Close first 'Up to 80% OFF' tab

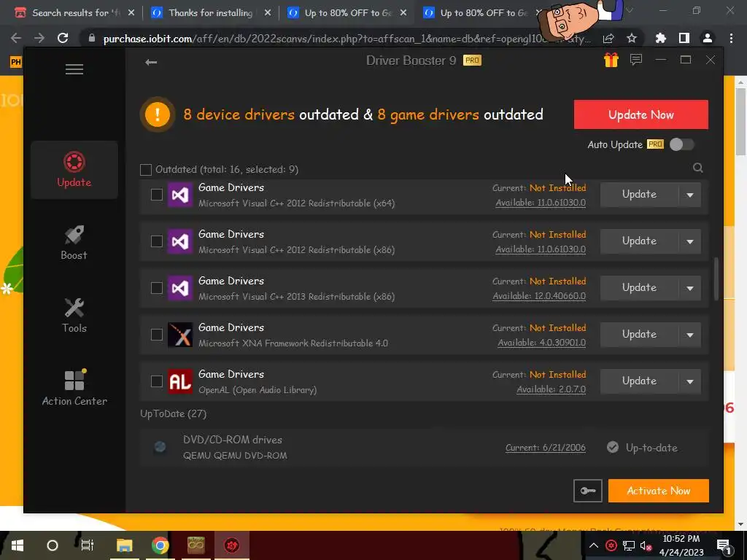coord(403,13)
